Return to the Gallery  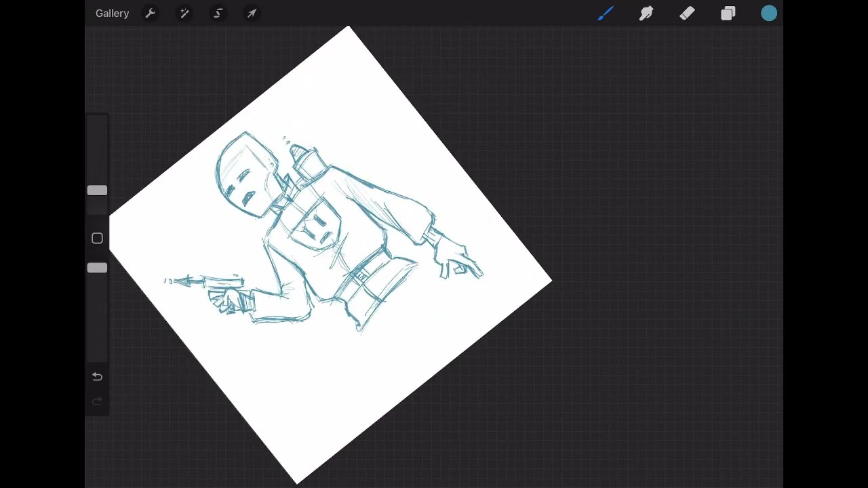(112, 14)
